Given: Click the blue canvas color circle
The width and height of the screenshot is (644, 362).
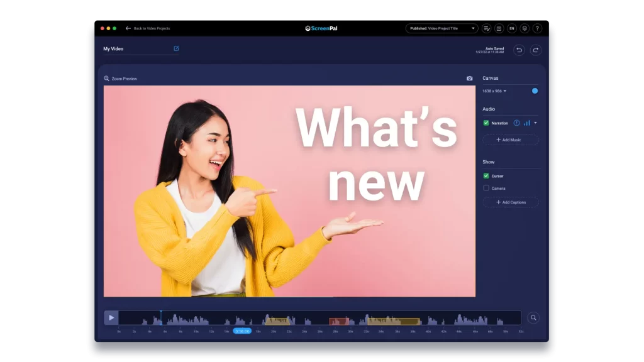Looking at the screenshot, I should coord(535,91).
